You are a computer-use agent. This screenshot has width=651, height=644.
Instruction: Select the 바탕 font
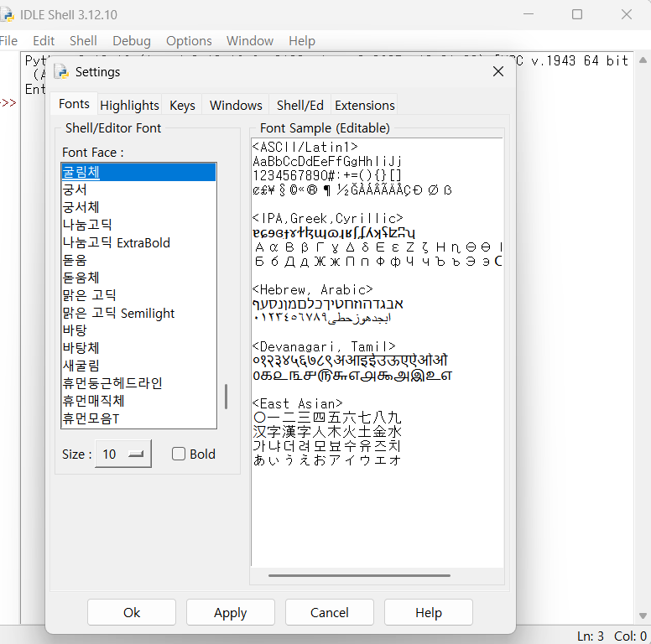(138, 330)
